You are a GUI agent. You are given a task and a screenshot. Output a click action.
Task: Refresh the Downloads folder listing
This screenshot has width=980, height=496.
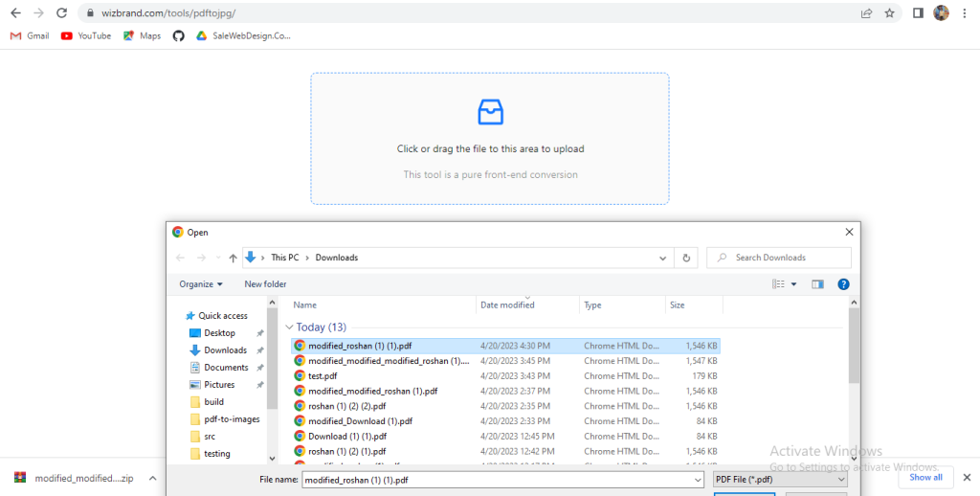click(686, 258)
